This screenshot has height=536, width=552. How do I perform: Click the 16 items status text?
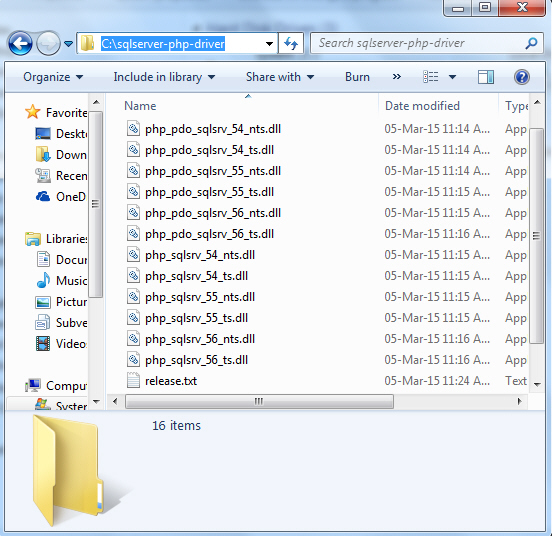[x=176, y=425]
